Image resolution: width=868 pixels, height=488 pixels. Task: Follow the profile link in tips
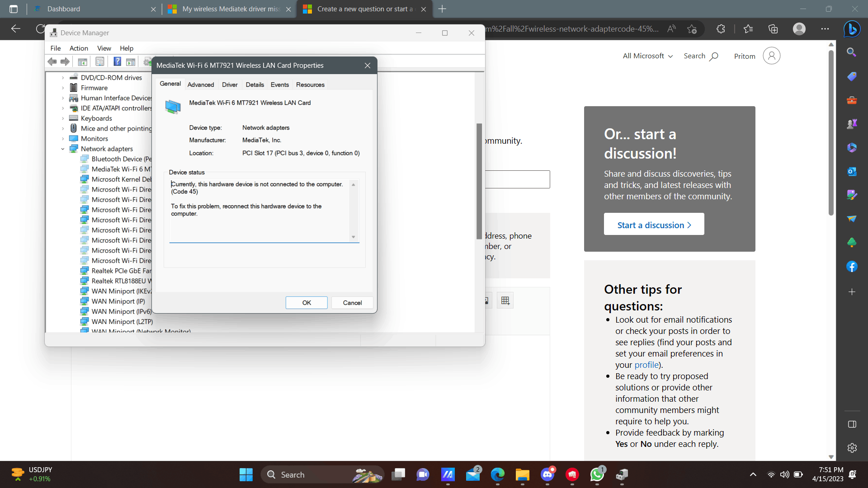click(646, 365)
